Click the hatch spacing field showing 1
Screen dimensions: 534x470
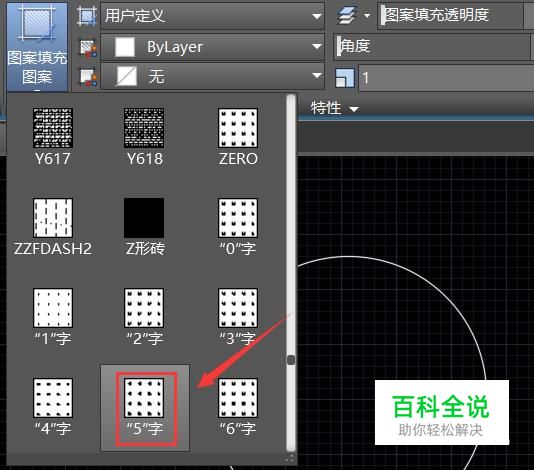coord(446,78)
